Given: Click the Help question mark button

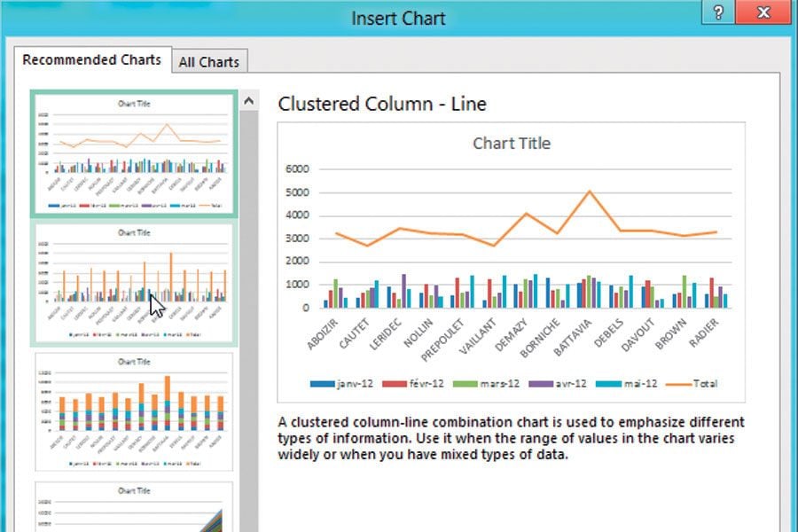Looking at the screenshot, I should coord(718,12).
